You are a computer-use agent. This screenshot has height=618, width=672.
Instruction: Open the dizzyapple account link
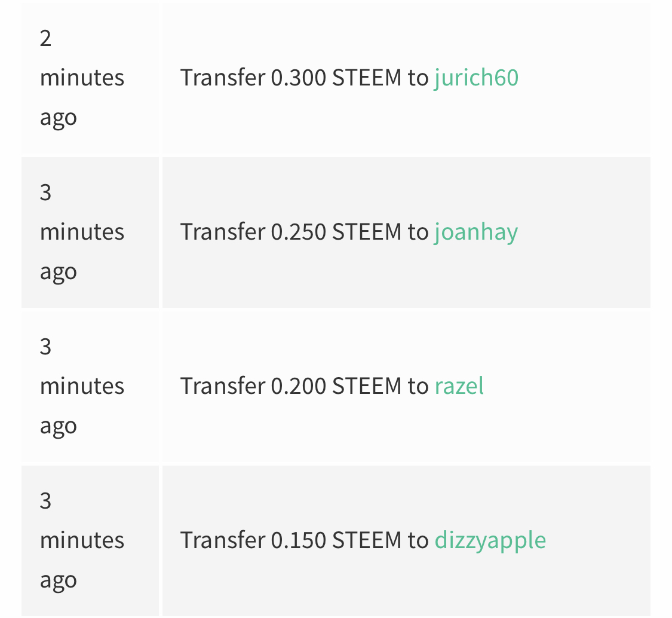pos(490,541)
